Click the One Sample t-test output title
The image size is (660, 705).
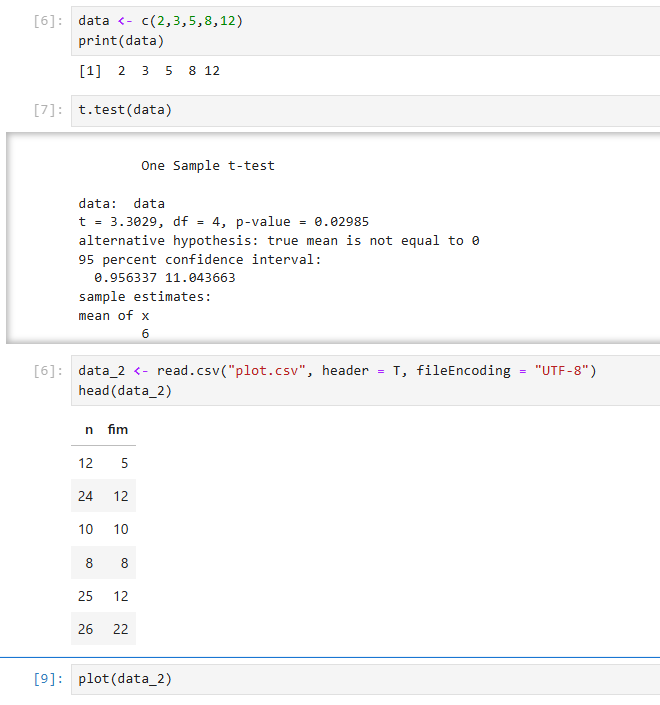208,166
